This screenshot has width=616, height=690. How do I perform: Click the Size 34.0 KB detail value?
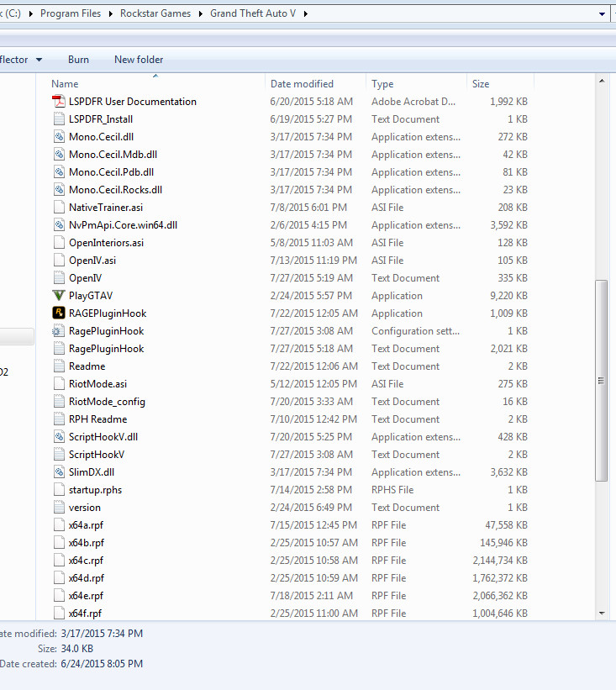(x=77, y=649)
